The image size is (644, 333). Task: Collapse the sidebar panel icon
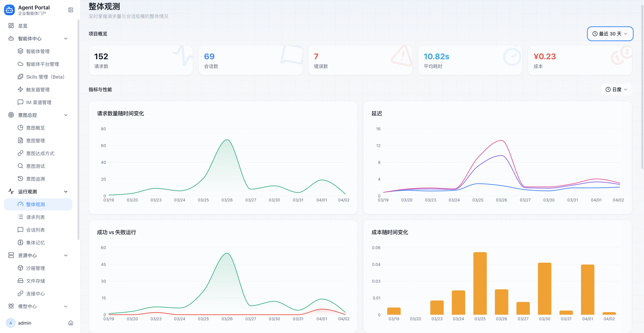[x=71, y=10]
